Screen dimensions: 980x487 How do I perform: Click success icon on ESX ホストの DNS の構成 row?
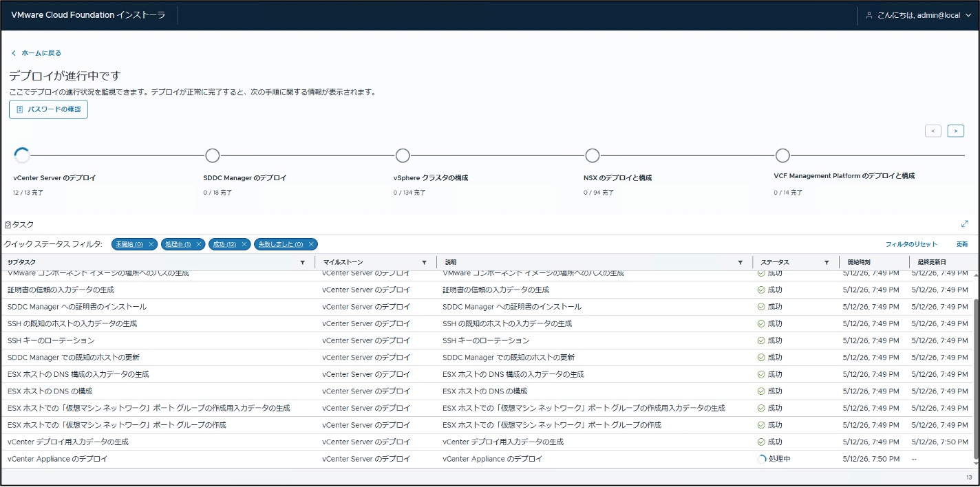[x=761, y=391]
